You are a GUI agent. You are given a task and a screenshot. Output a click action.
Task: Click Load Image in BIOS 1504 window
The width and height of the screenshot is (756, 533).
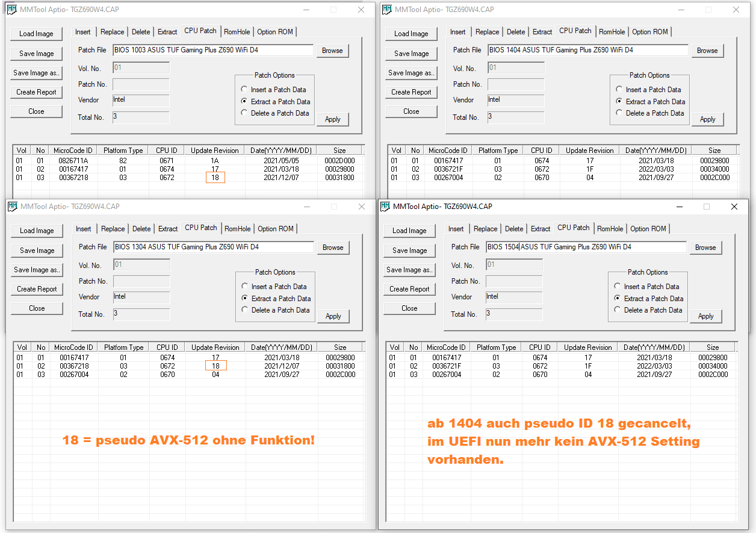[409, 231]
